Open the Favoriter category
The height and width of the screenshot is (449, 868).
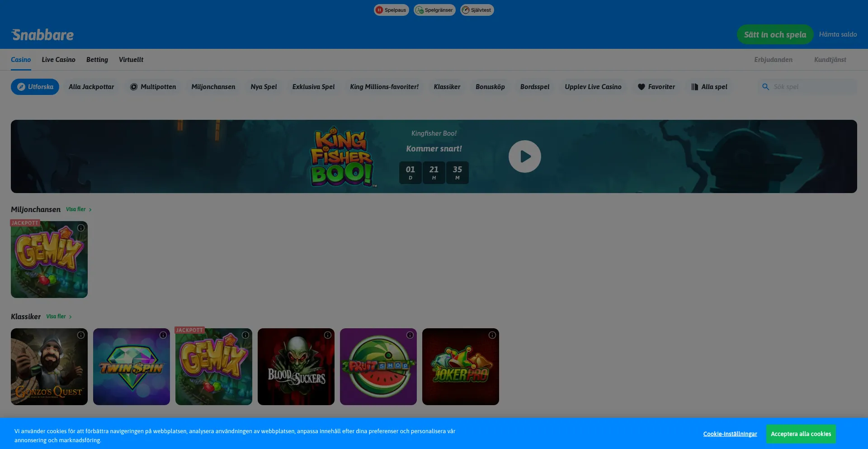(x=656, y=87)
